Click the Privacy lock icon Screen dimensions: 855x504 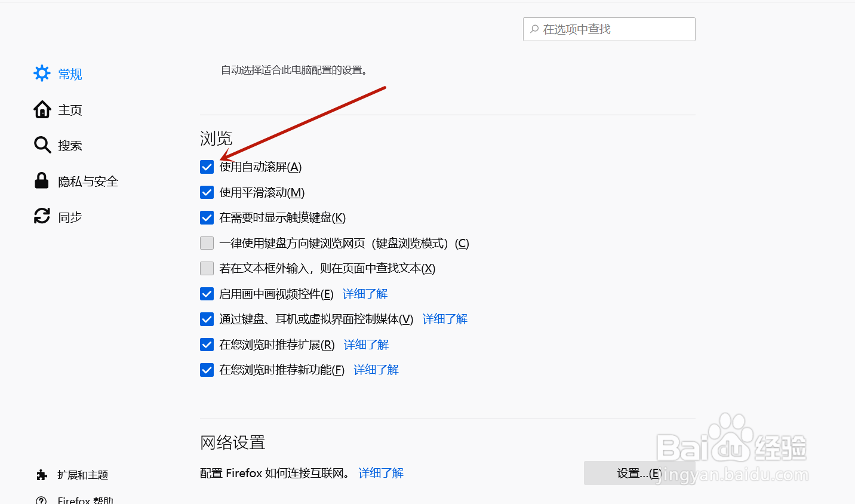point(41,180)
